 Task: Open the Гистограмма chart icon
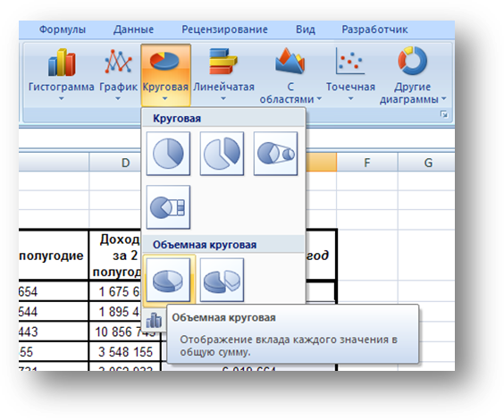pyautogui.click(x=62, y=62)
